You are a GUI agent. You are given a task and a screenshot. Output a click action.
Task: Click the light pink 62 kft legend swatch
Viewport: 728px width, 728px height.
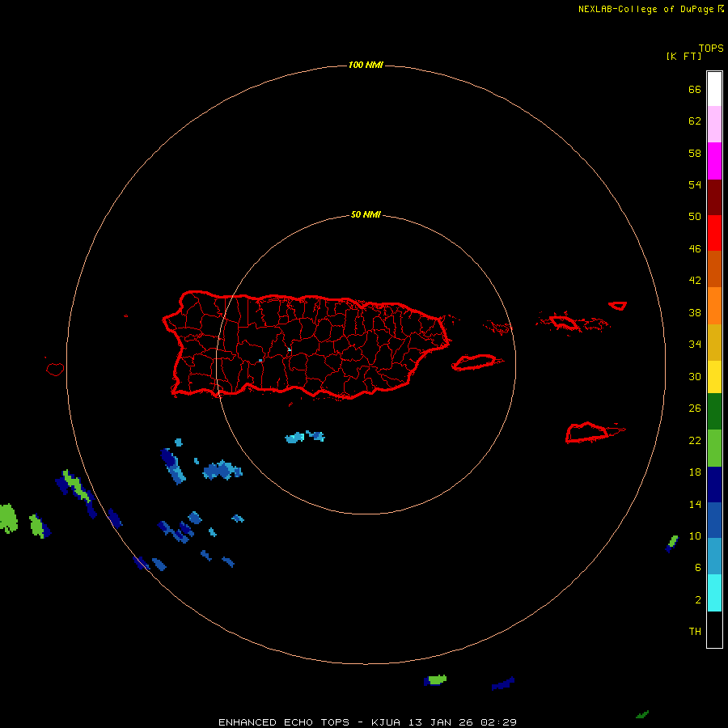[x=714, y=125]
